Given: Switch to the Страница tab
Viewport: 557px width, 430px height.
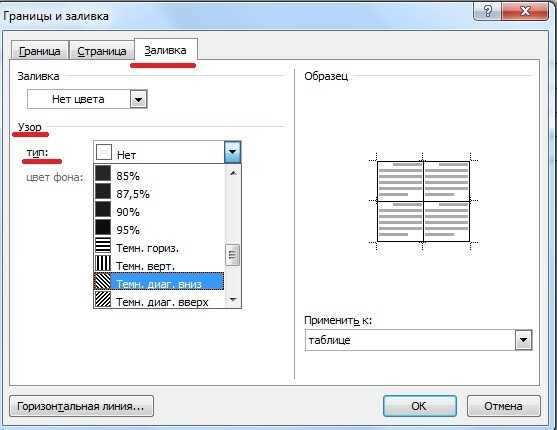Looking at the screenshot, I should pyautogui.click(x=102, y=51).
